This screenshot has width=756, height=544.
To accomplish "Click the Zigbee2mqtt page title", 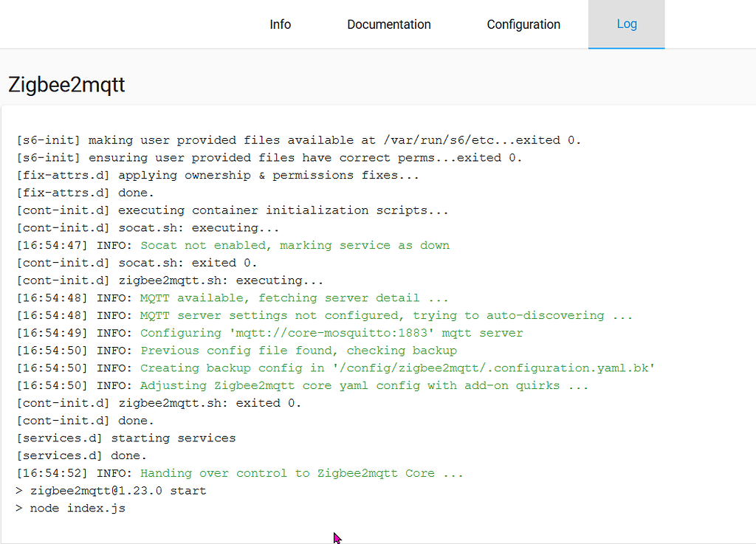I will [x=66, y=85].
